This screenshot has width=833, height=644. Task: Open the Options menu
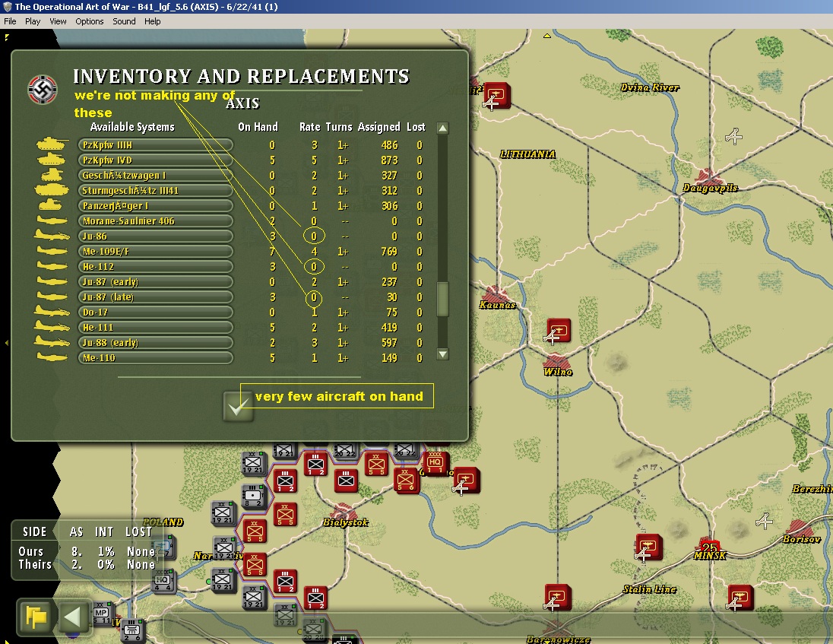89,21
